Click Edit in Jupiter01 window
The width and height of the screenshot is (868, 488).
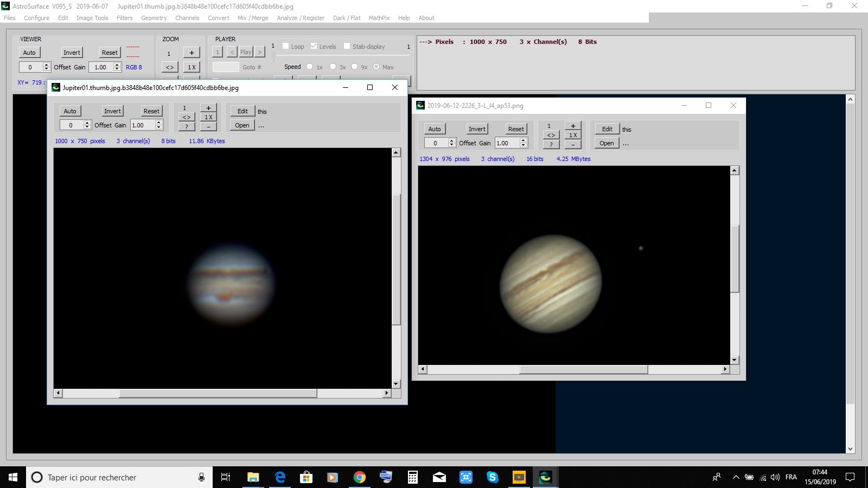(x=242, y=111)
